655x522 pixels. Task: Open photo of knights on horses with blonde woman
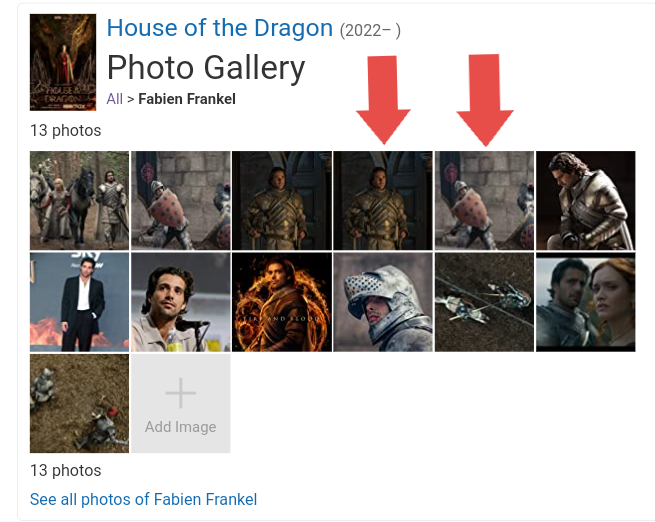pos(79,200)
